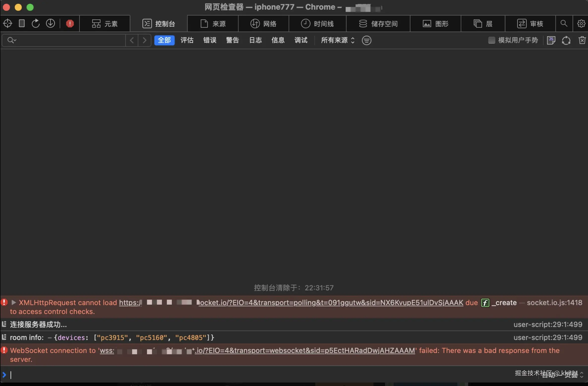The height and width of the screenshot is (386, 588).
Task: Switch to the 网络 tab
Action: coord(263,24)
